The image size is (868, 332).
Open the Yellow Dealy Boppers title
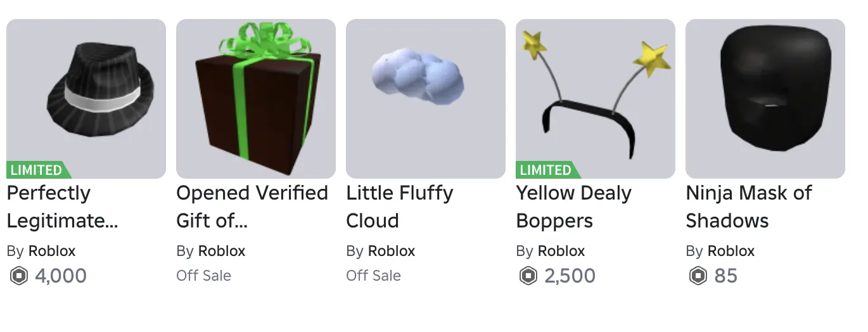(x=574, y=207)
